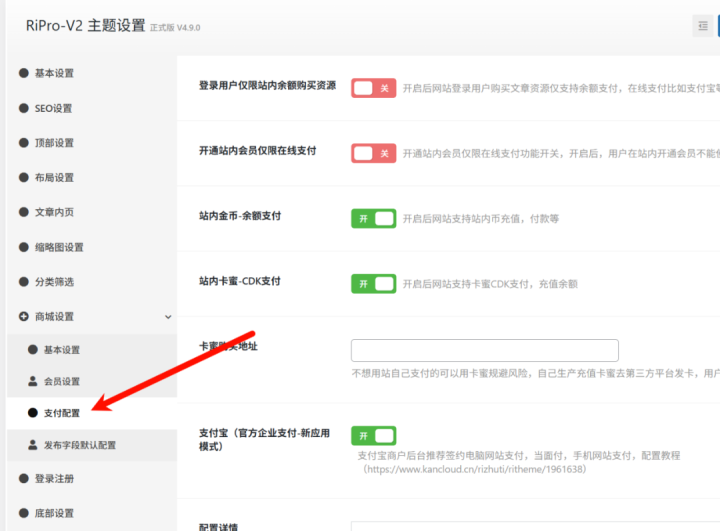Click the 站内金币-余额支付 label
Image resolution: width=720 pixels, height=531 pixels.
tap(240, 215)
